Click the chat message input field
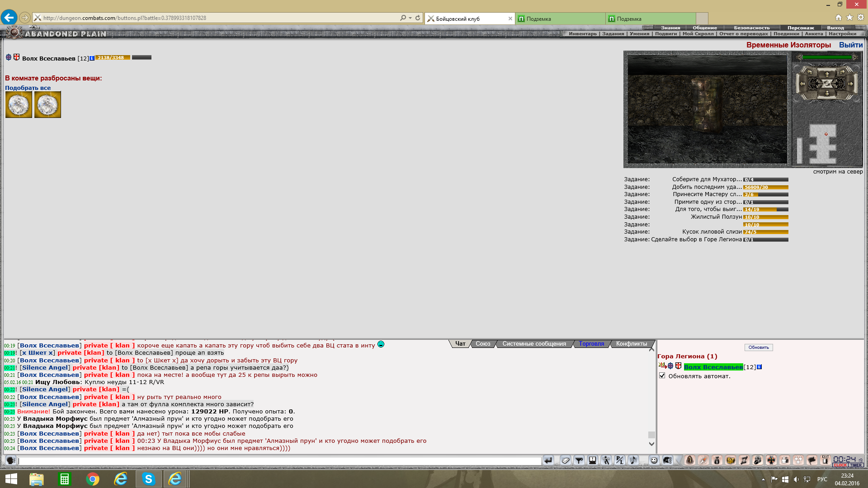 279,461
